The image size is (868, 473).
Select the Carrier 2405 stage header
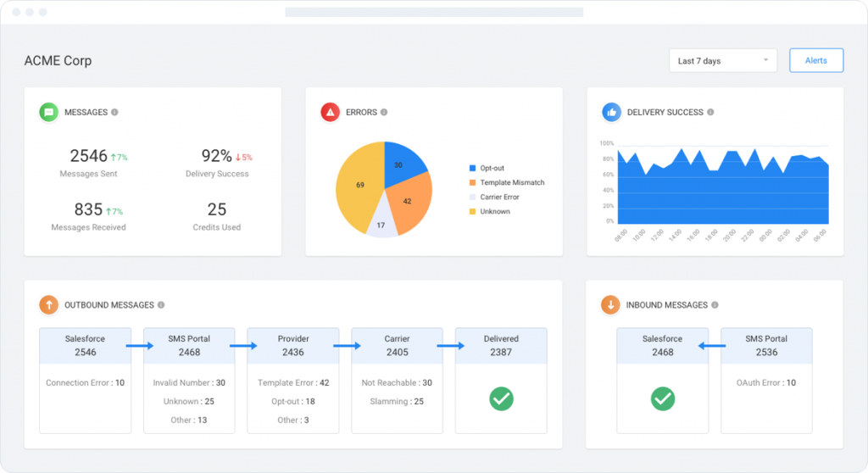click(x=397, y=346)
